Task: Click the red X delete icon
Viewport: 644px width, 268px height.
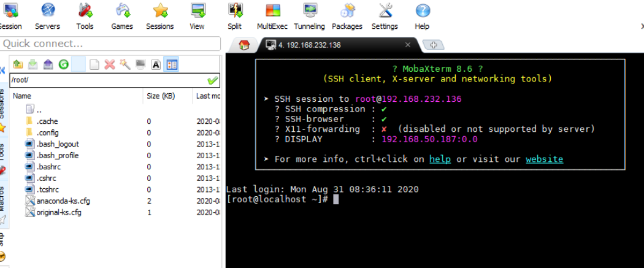Action: 110,64
